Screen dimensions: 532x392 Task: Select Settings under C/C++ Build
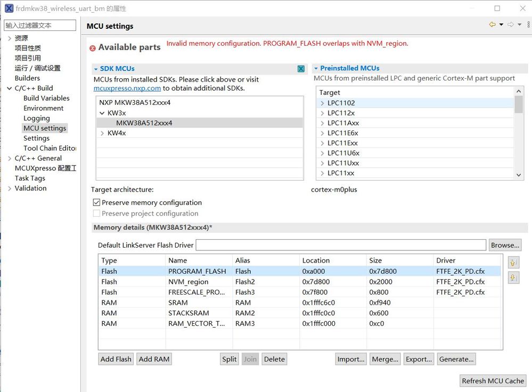click(36, 138)
